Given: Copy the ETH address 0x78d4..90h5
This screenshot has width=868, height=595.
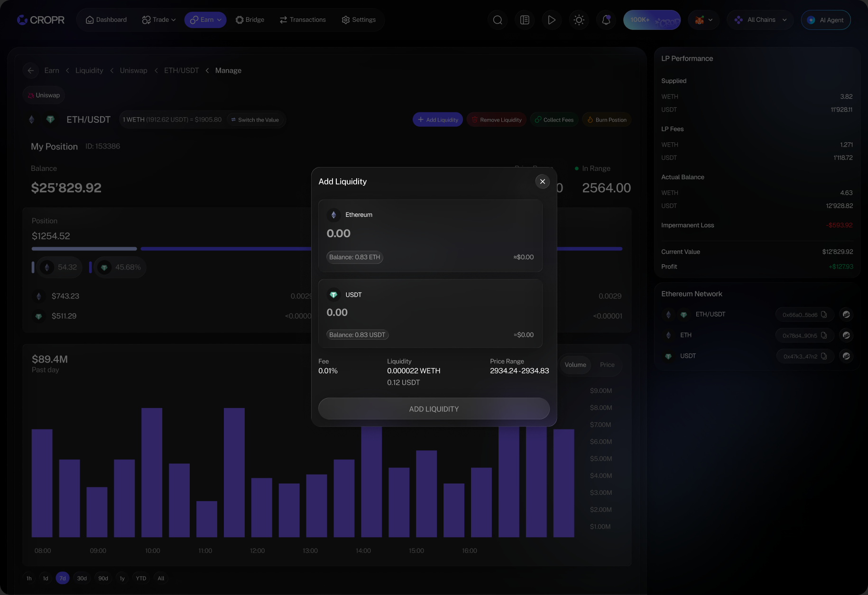Looking at the screenshot, I should click(x=824, y=335).
